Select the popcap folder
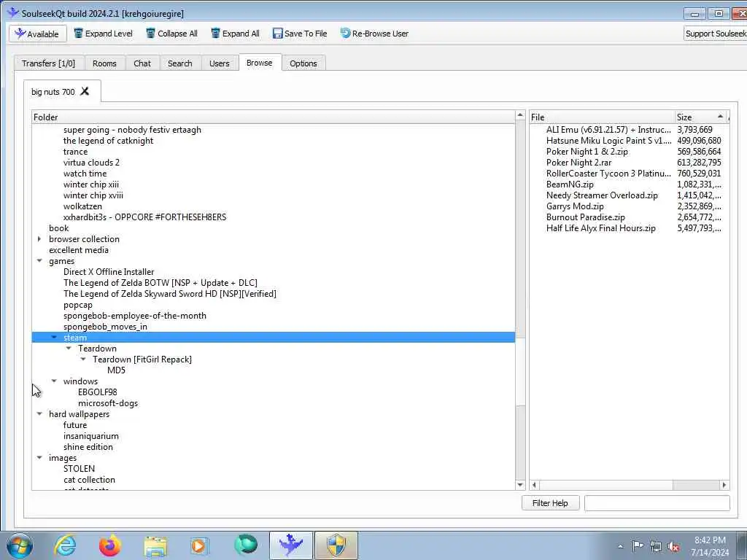Screen dimensions: 747x560 (77, 305)
